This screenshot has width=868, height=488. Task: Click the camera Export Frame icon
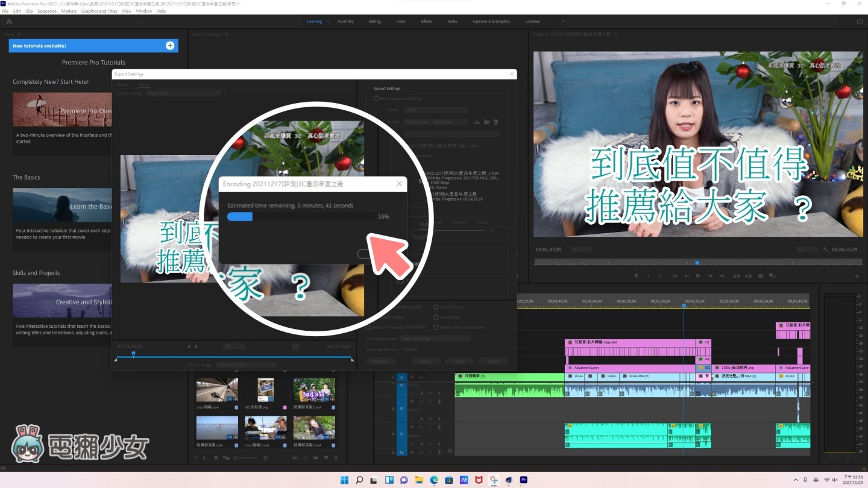[x=761, y=276]
